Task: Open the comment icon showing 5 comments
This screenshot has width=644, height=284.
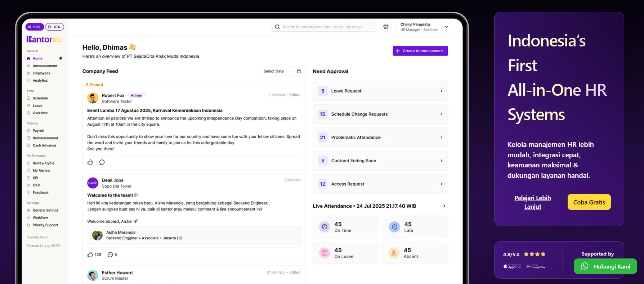Action: (110, 254)
